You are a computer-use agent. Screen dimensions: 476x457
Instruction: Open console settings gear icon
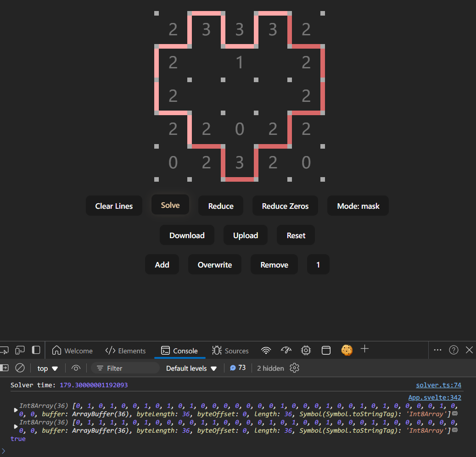(x=294, y=368)
